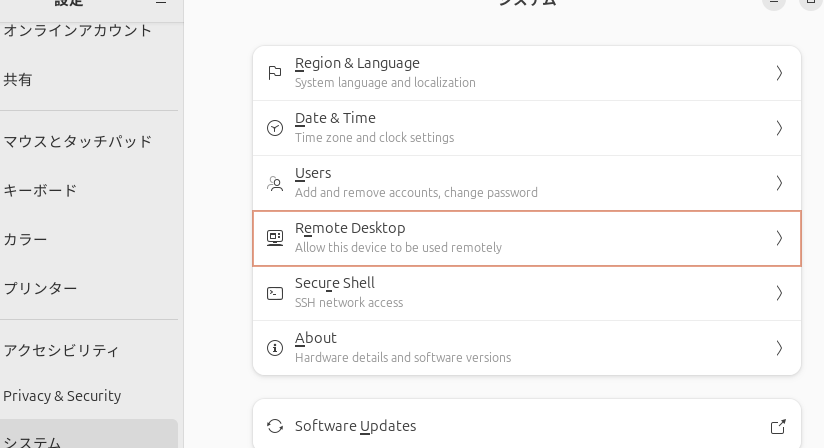Click the Software Updates external link icon

(x=778, y=426)
